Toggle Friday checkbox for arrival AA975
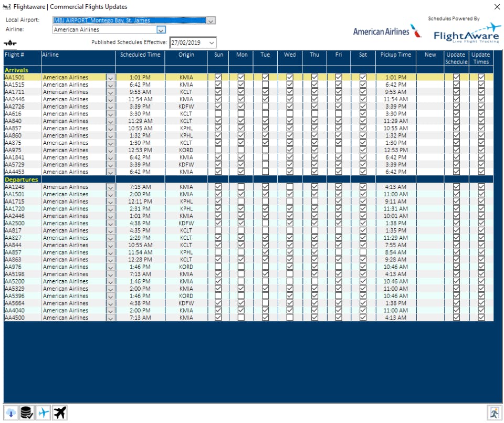The image size is (504, 423). point(339,150)
